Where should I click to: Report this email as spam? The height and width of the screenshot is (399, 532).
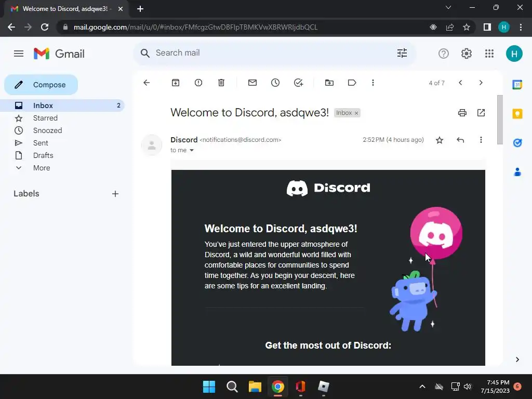(x=198, y=83)
